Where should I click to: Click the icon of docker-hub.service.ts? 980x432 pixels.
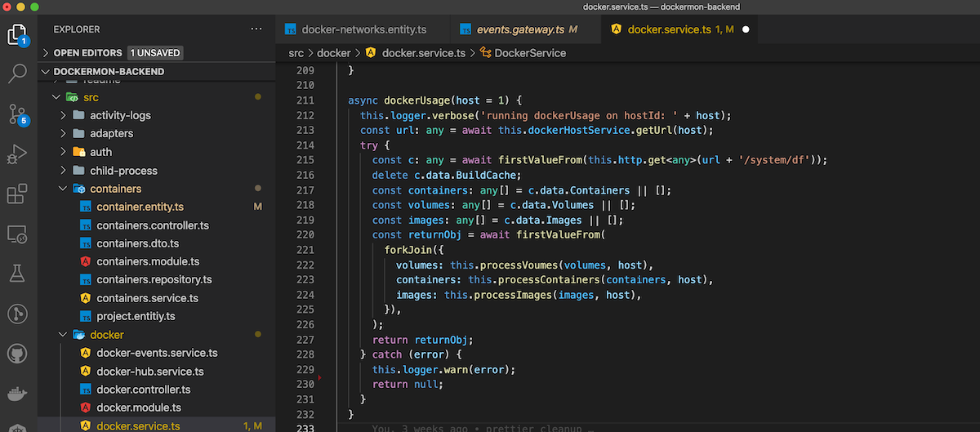[x=86, y=372]
